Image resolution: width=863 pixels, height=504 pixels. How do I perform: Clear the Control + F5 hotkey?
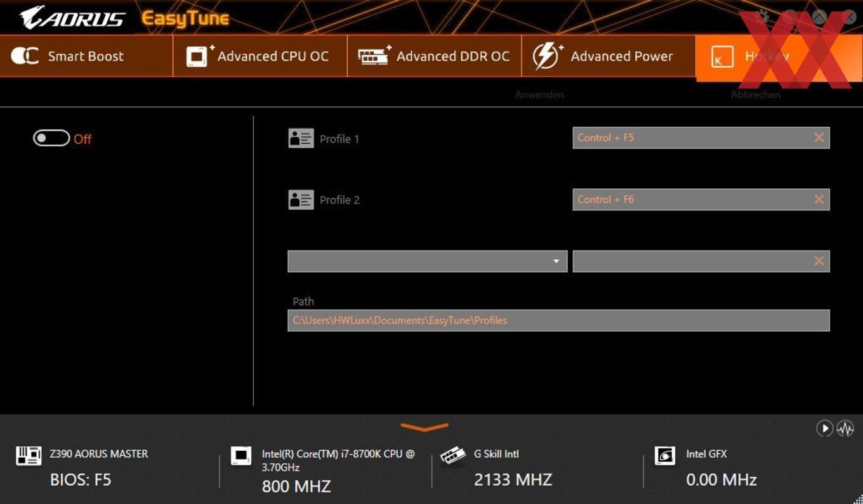[x=819, y=138]
